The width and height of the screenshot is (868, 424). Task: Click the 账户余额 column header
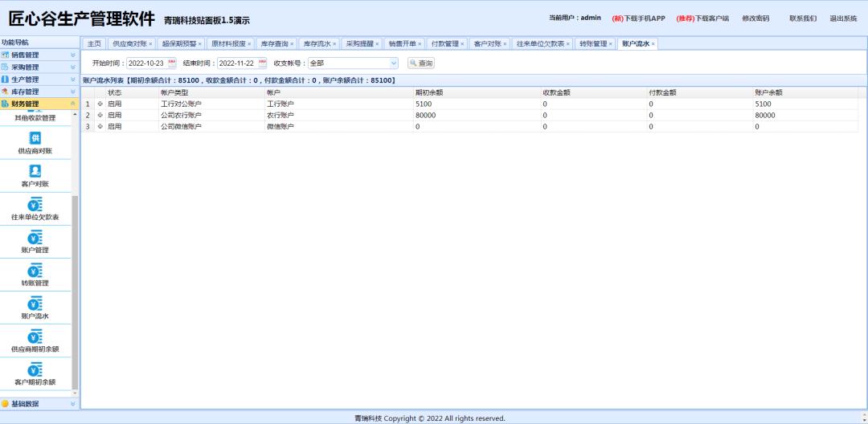tap(805, 92)
